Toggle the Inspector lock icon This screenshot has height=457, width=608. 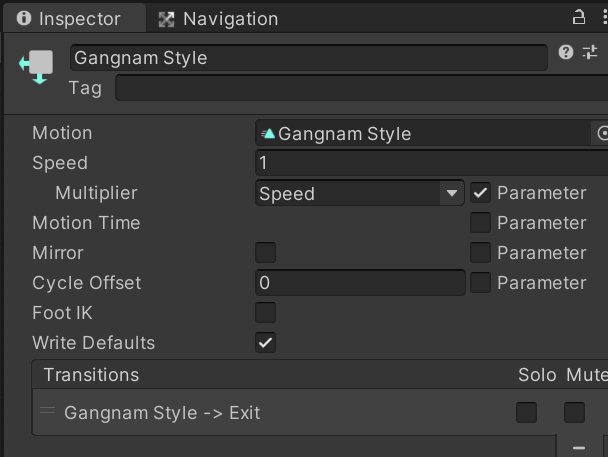(579, 17)
